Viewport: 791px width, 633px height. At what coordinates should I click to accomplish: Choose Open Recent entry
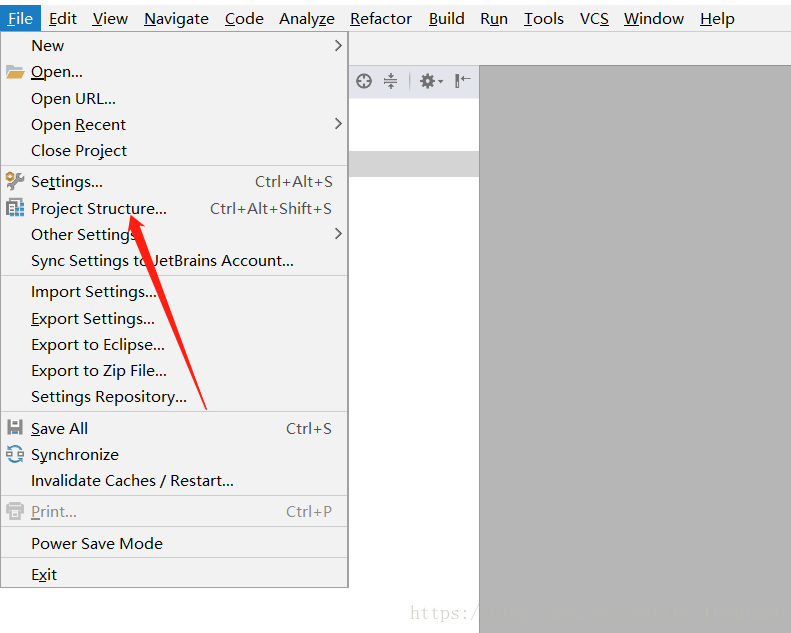coord(174,124)
